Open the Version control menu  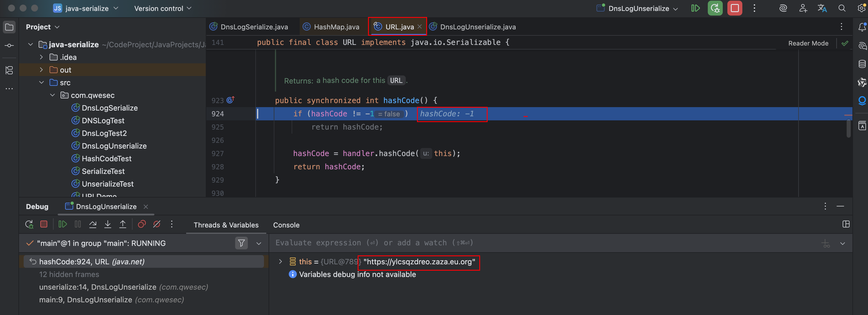[x=163, y=8]
